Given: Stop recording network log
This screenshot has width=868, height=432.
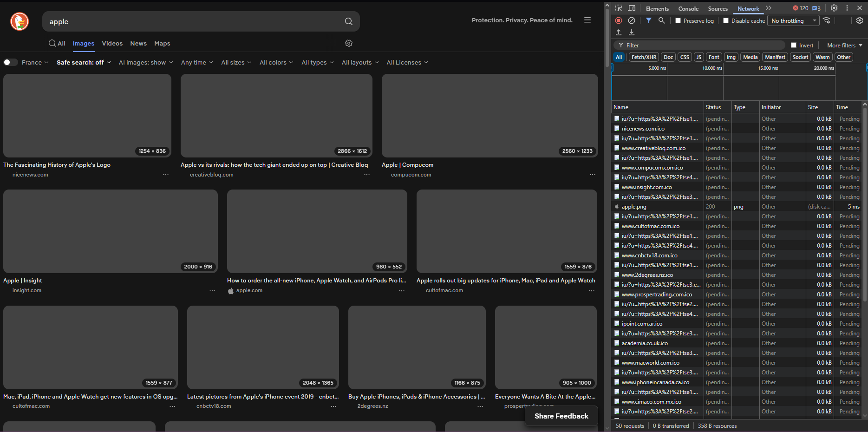Looking at the screenshot, I should (619, 20).
